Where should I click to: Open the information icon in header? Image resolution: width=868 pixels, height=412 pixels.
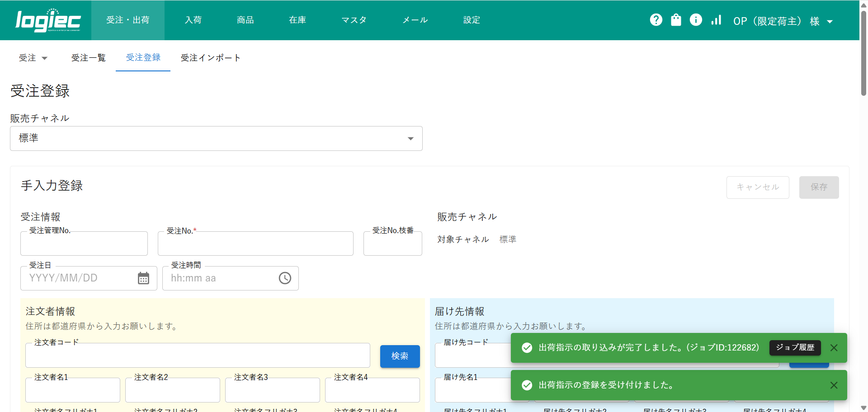coord(696,20)
